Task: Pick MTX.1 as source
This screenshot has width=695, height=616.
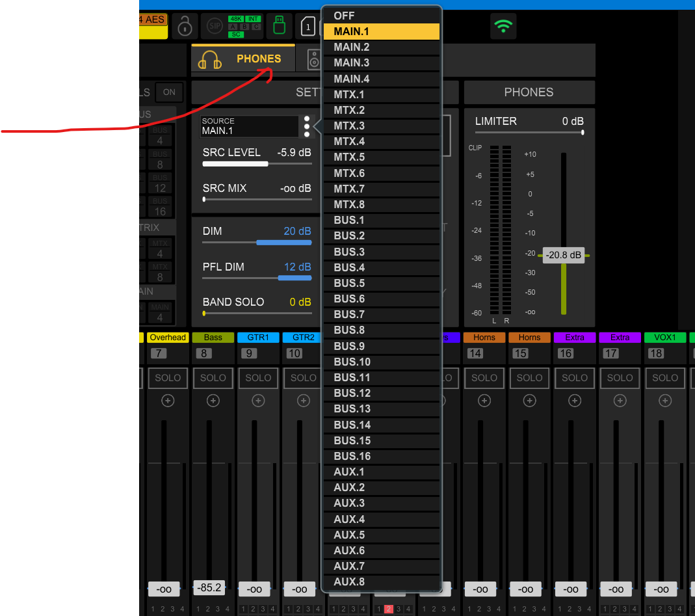Action: pos(382,94)
